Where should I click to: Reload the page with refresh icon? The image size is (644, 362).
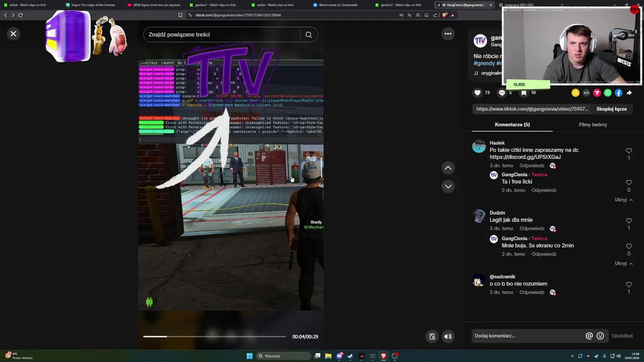21,15
